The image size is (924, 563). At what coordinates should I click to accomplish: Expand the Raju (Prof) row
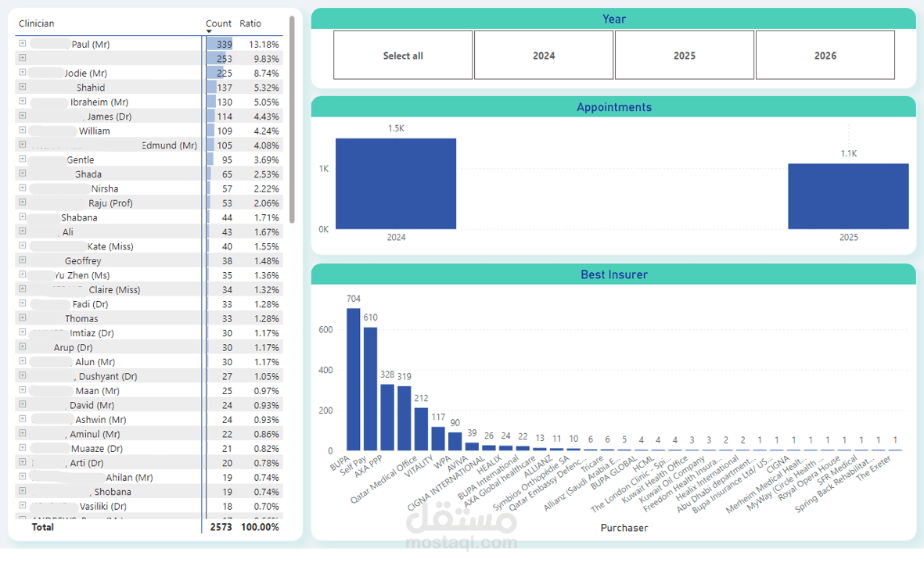23,202
